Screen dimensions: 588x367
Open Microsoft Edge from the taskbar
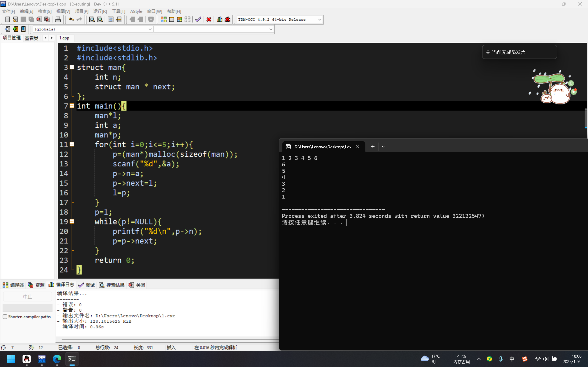click(57, 359)
